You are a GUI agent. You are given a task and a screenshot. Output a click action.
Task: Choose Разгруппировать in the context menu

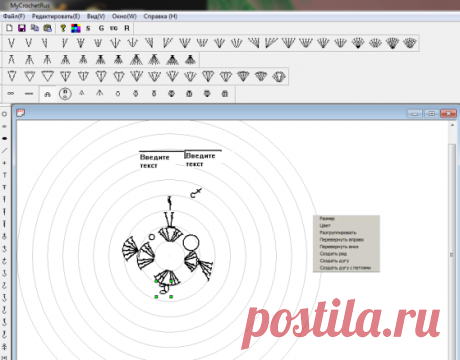(x=338, y=233)
